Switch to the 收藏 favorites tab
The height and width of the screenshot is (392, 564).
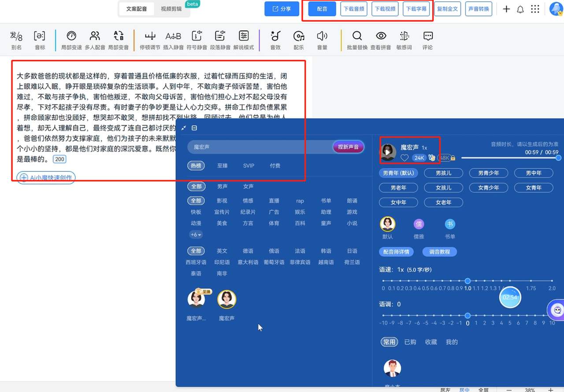pos(431,342)
